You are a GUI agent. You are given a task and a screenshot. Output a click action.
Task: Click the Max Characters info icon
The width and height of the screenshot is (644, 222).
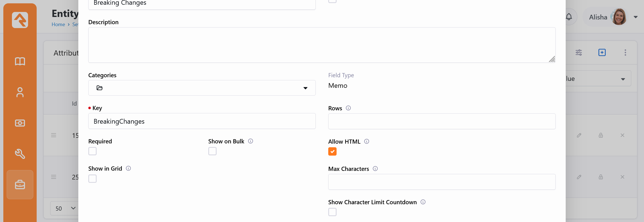[x=375, y=169]
